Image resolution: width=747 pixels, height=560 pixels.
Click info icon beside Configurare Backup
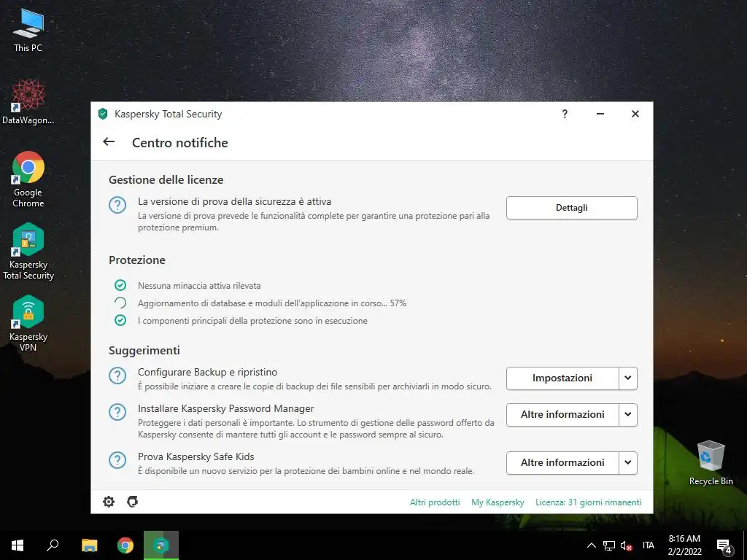click(117, 376)
